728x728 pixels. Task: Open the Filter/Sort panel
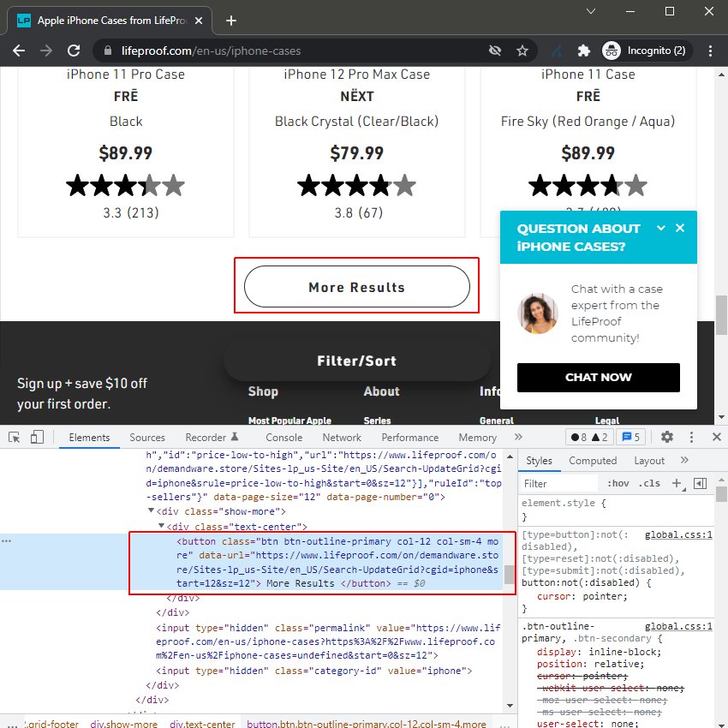pyautogui.click(x=356, y=361)
